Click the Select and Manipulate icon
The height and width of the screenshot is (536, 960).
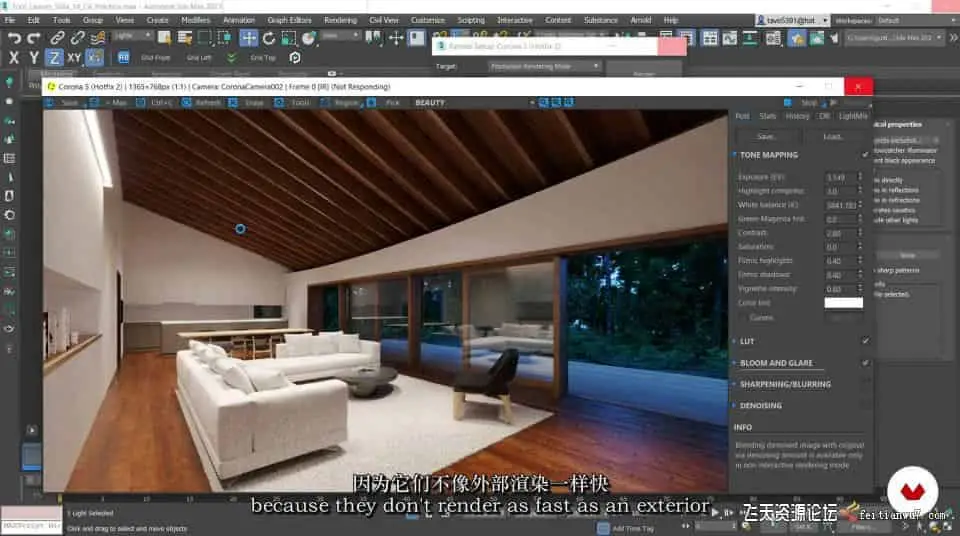[396, 38]
